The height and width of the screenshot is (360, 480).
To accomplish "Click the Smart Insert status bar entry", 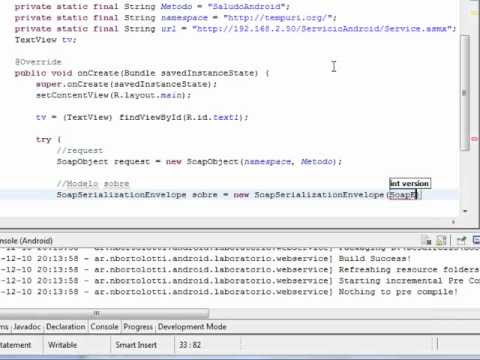I will tap(136, 345).
